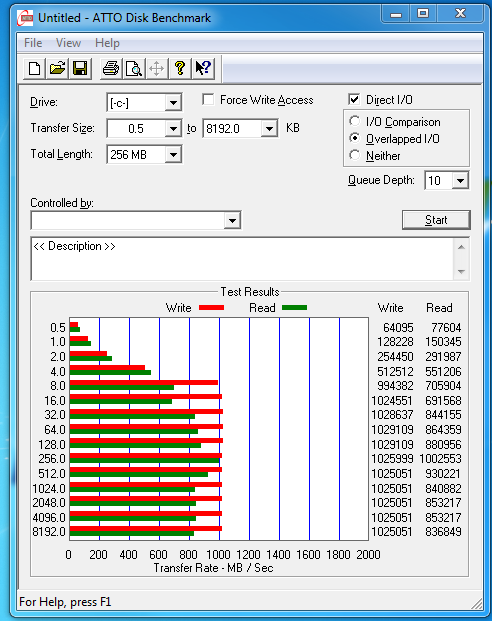Open the Queue Depth dropdown
492x621 pixels.
tap(460, 181)
